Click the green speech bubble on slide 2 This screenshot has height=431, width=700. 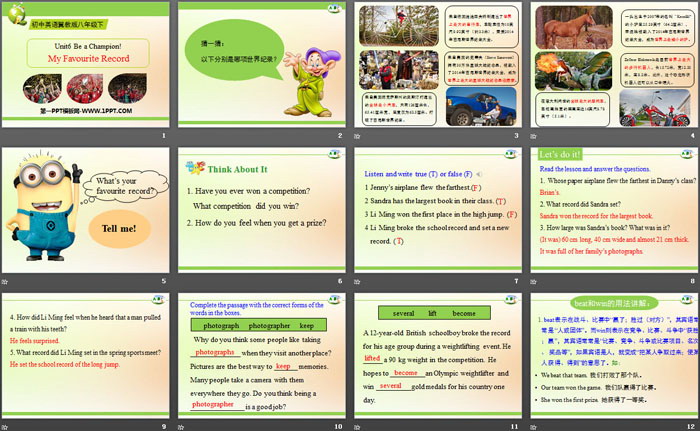234,51
